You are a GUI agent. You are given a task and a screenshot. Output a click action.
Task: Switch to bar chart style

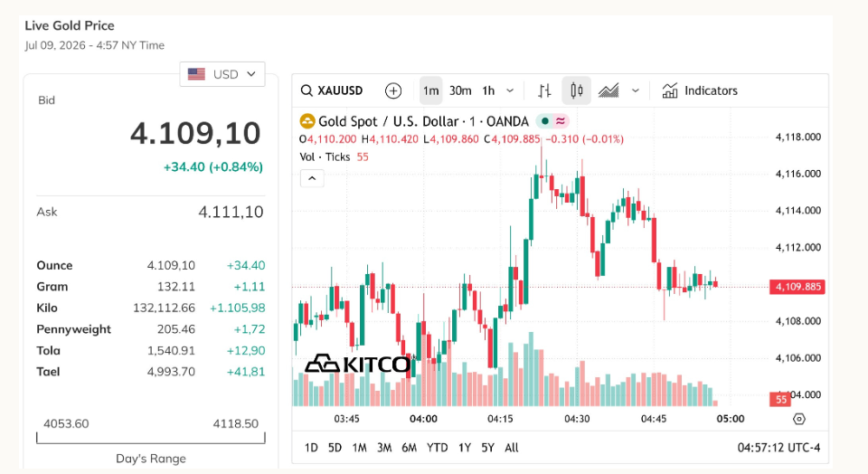tap(544, 90)
